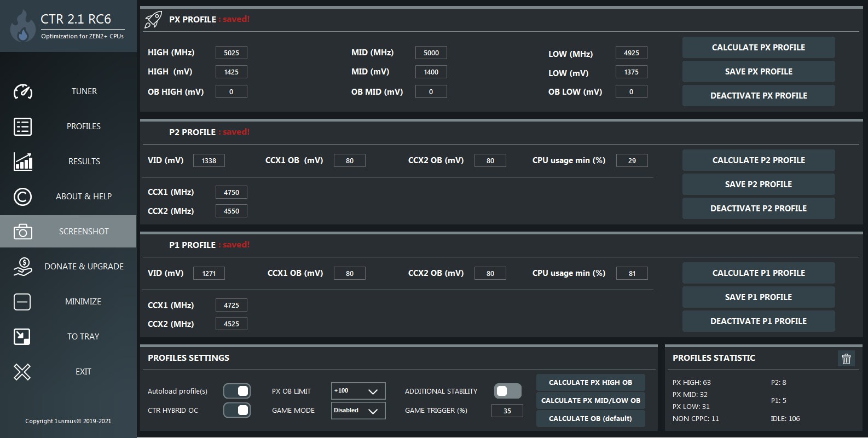Open DONATE & UPGRADE page
This screenshot has width=868, height=438.
84,267
